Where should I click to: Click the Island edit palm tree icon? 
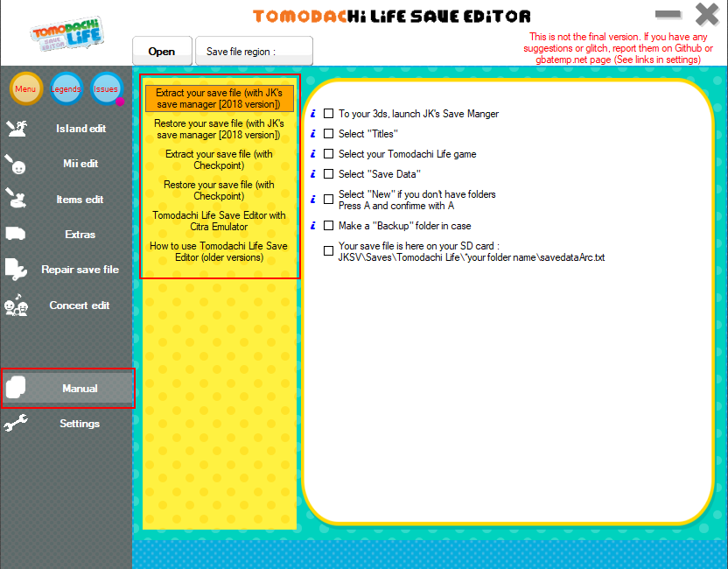pos(17,128)
